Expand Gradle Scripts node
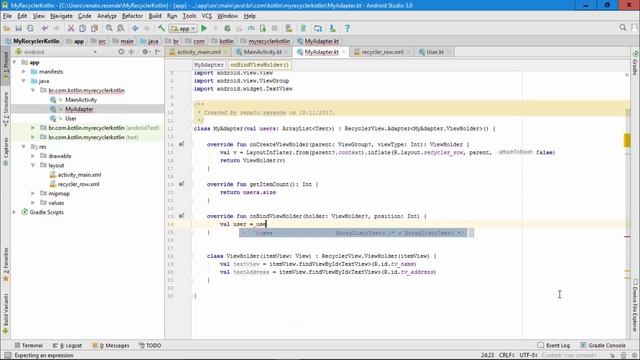 [x=15, y=212]
